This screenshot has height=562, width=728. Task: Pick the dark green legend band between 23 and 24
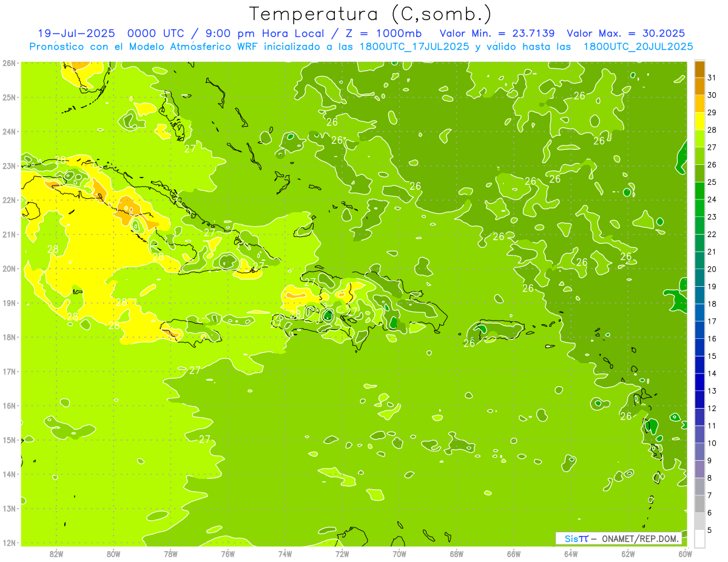tap(699, 209)
